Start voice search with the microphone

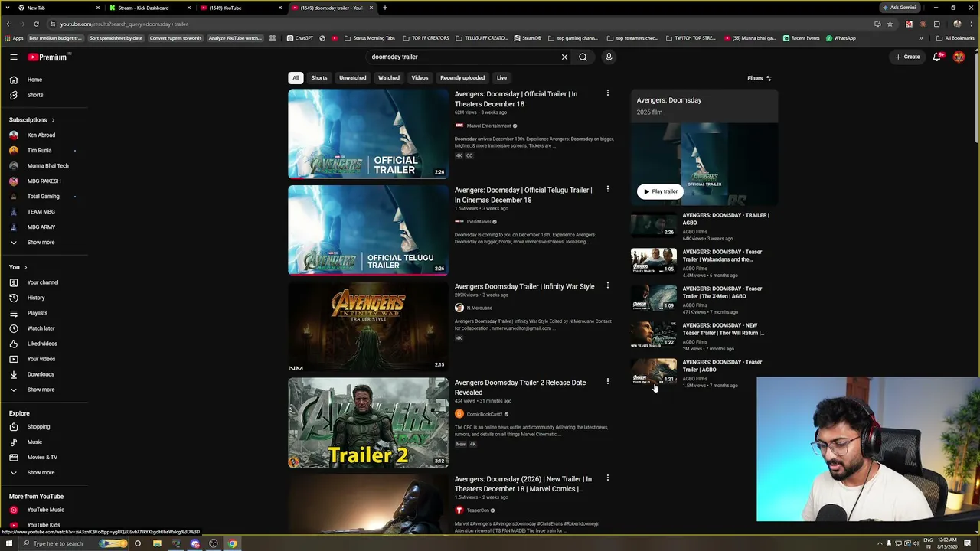point(609,57)
